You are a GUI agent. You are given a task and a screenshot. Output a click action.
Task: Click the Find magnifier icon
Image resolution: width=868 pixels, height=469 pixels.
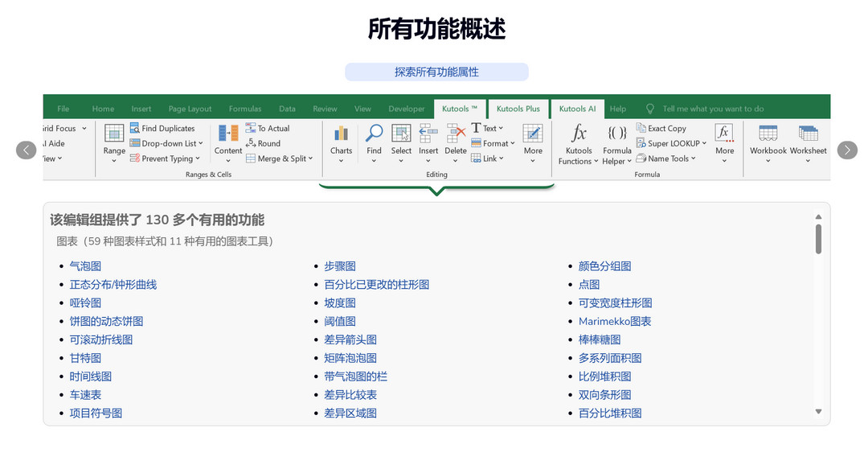(x=374, y=134)
